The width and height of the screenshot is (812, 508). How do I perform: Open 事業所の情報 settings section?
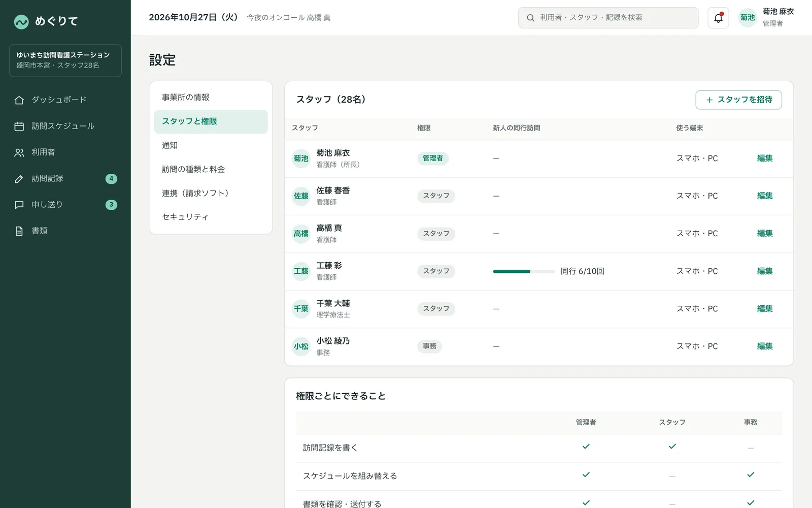coord(211,98)
